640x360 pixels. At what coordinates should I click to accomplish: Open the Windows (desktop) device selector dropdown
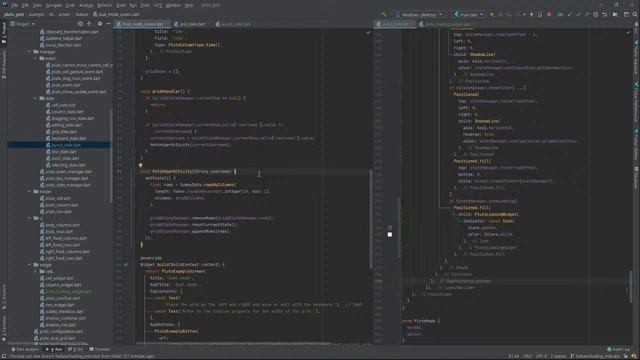pos(419,14)
